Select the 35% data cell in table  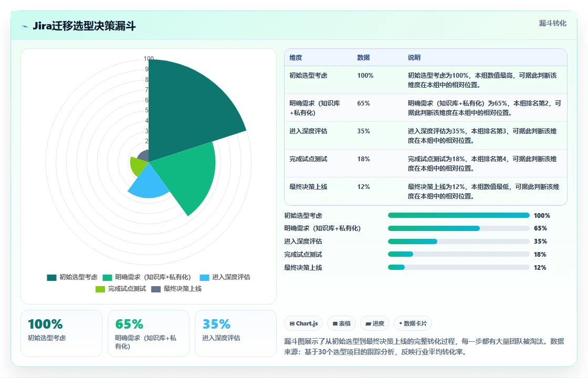point(363,131)
